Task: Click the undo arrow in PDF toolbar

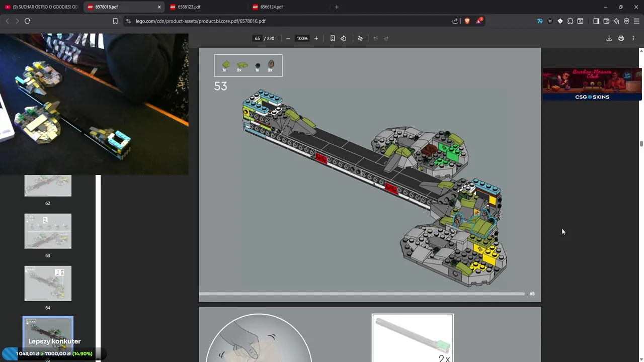Action: click(x=375, y=38)
